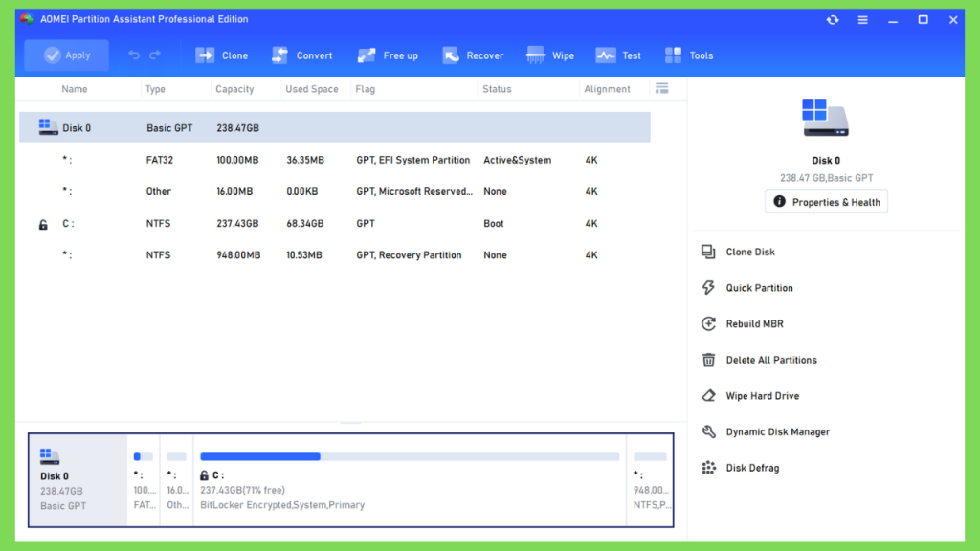Launch the Recover tool
The width and height of the screenshot is (980, 551).
[473, 55]
